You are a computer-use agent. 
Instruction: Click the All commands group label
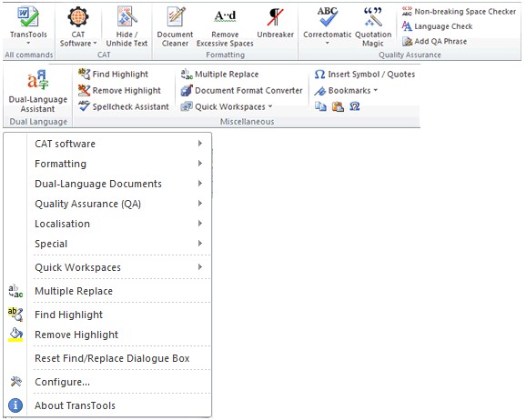[x=29, y=55]
